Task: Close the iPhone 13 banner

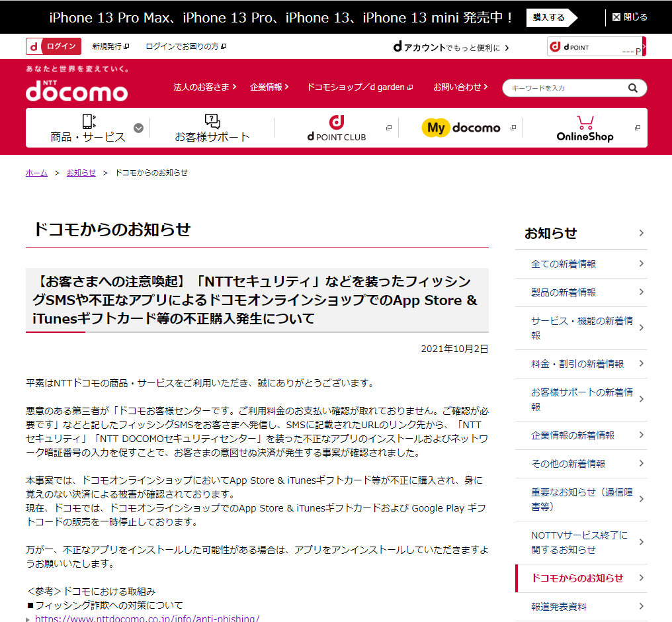Action: [x=629, y=17]
